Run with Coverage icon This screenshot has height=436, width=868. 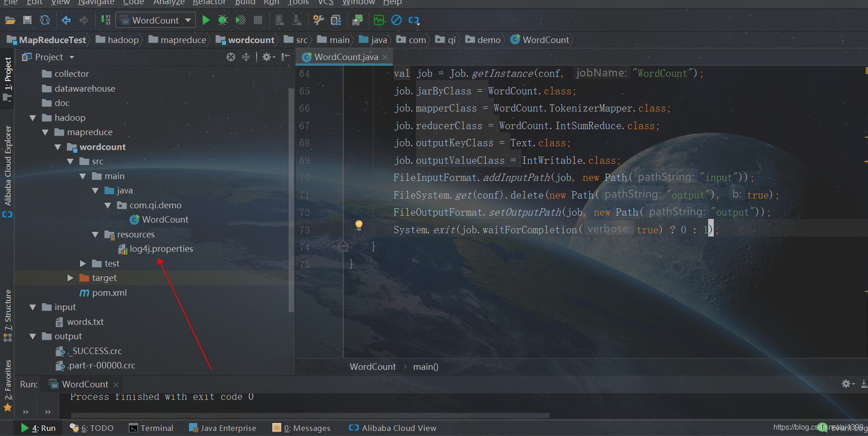tap(240, 20)
